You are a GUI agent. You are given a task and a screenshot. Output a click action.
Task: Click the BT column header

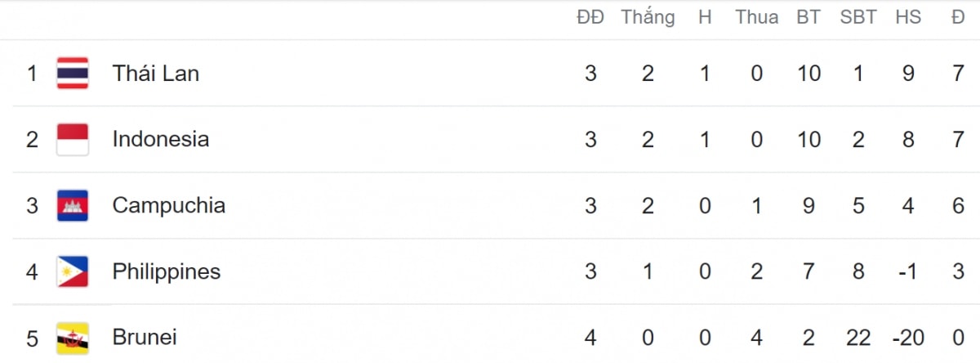(x=808, y=17)
